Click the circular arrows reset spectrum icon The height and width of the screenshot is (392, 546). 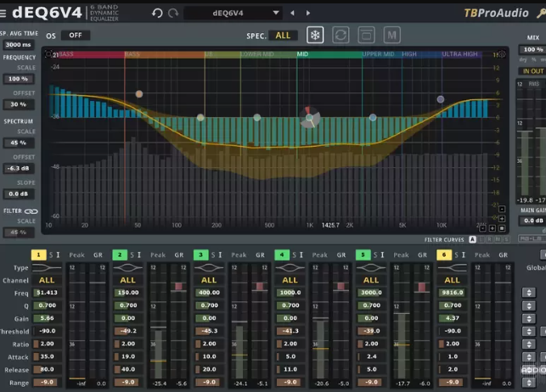coord(341,35)
